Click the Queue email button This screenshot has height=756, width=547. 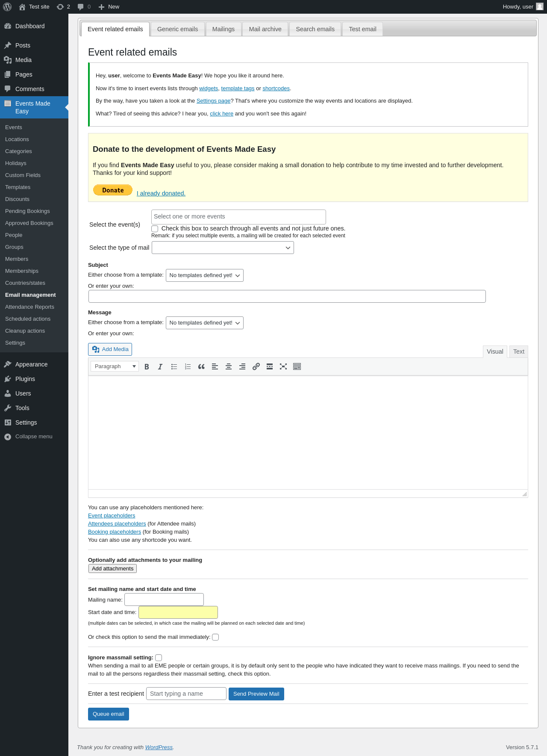click(109, 714)
